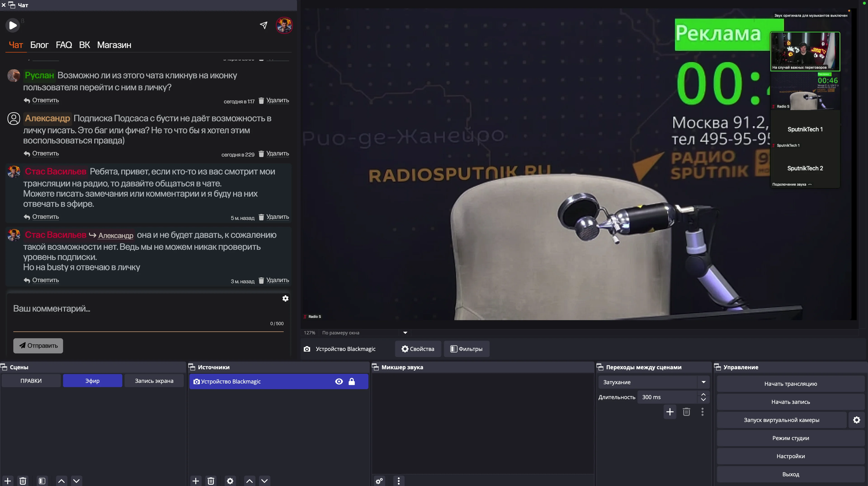Select the Эфир scene
This screenshot has height=486, width=868.
pos(92,381)
